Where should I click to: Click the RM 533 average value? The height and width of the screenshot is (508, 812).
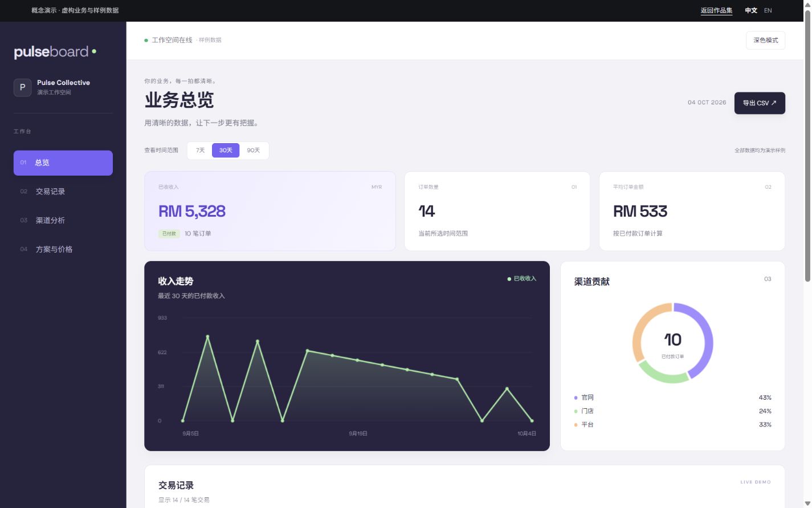640,212
